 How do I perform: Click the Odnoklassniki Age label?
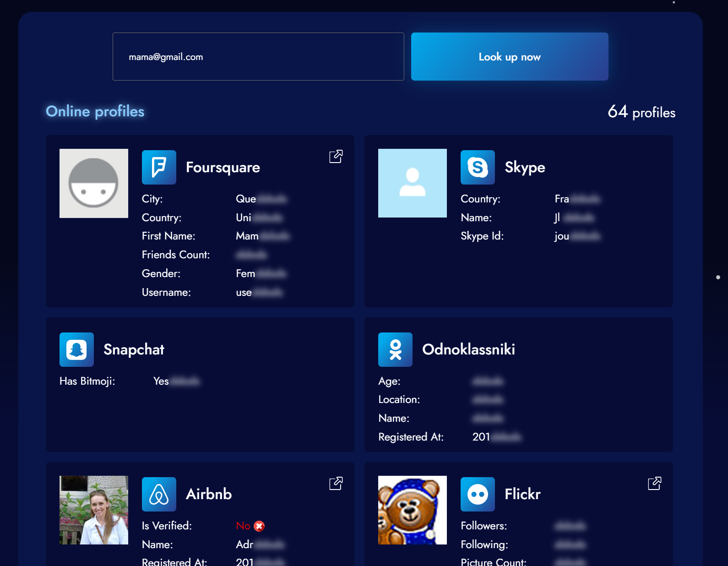[389, 381]
